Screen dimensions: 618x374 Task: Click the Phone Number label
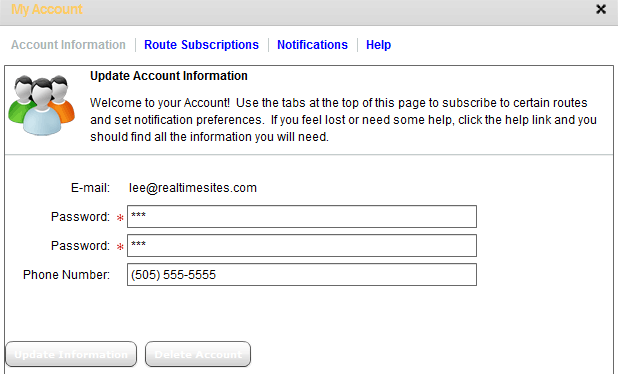(66, 275)
